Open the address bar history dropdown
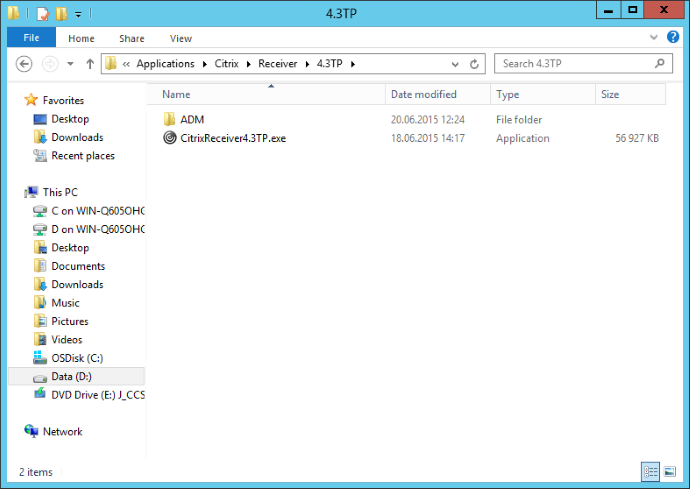690x489 pixels. click(x=455, y=64)
